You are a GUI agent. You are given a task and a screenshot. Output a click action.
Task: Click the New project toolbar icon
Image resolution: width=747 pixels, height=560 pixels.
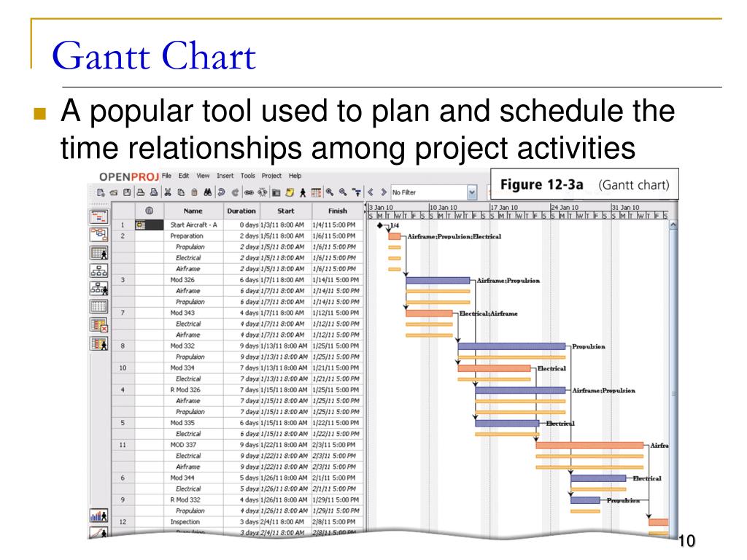click(x=101, y=192)
